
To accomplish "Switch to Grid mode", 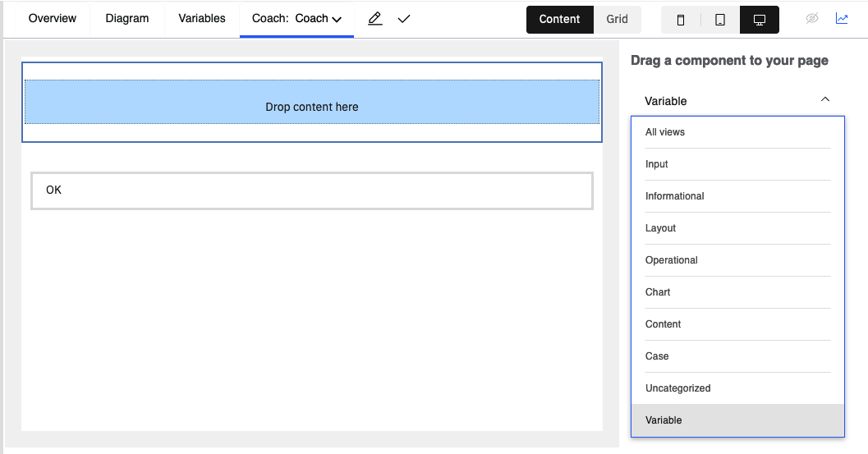I will 618,20.
